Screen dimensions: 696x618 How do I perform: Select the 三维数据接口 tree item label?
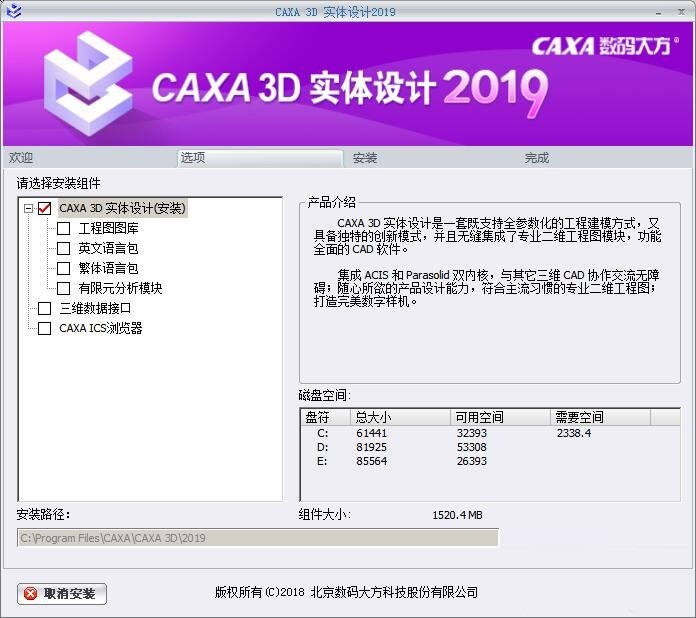(x=95, y=308)
